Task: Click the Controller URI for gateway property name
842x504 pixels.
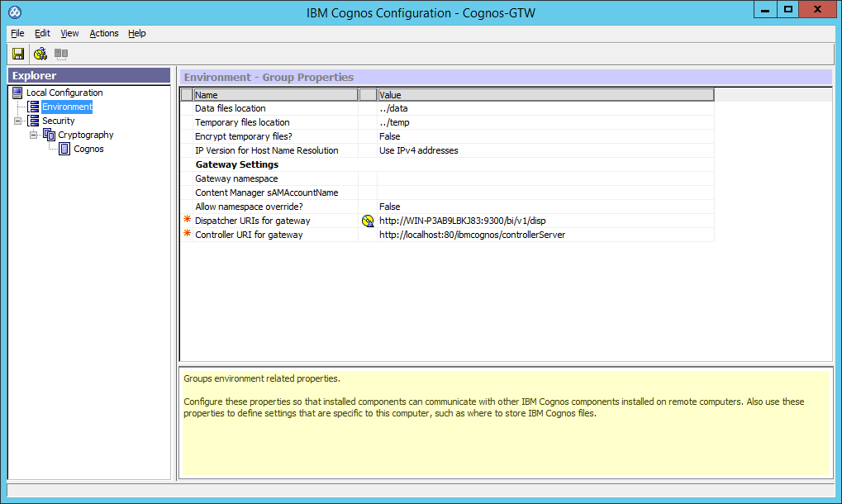Action: coord(249,235)
